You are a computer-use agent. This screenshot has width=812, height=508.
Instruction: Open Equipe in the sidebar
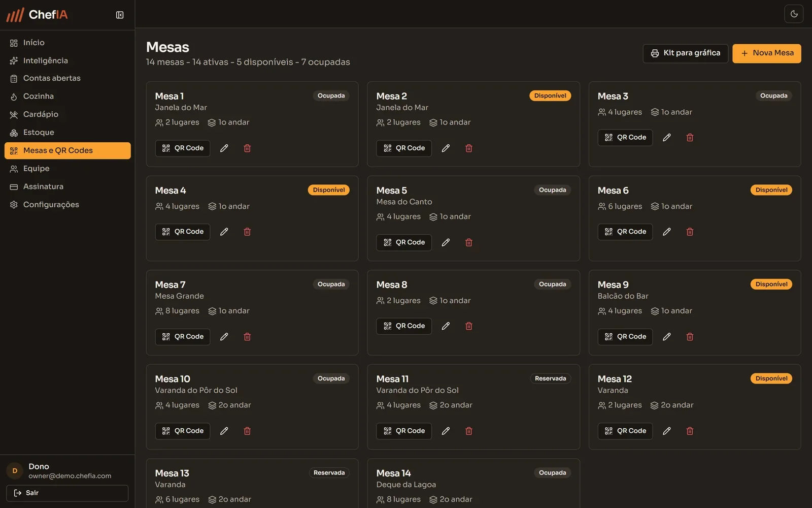tap(67, 169)
